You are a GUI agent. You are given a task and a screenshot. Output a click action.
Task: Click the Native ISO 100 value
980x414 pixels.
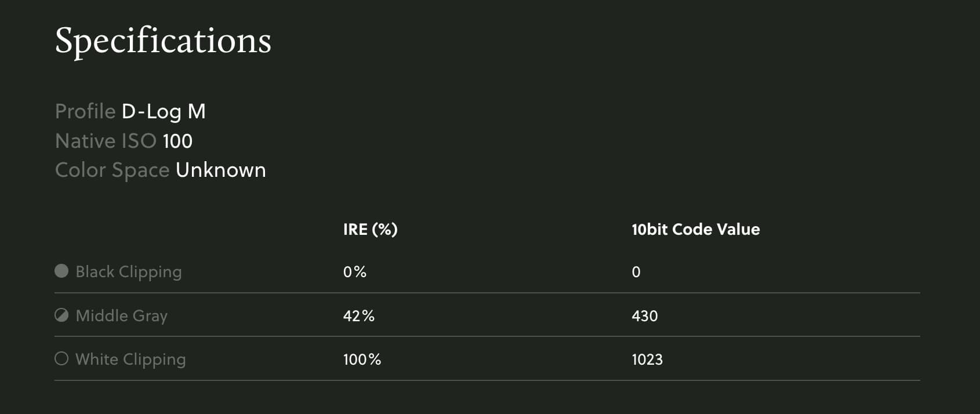(177, 141)
